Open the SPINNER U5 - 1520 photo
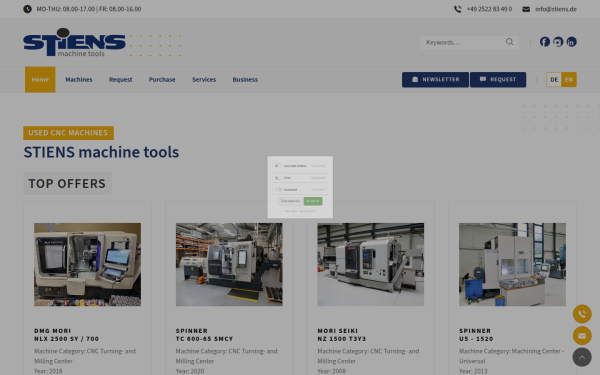The image size is (600, 375). coord(512,264)
